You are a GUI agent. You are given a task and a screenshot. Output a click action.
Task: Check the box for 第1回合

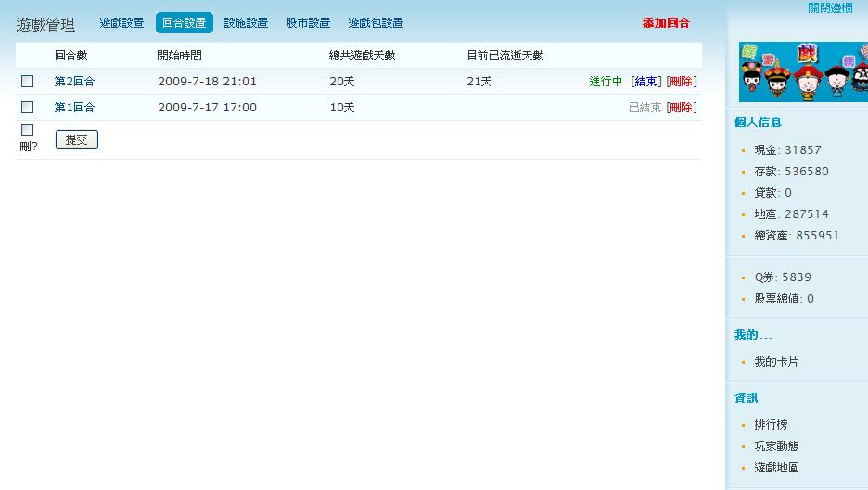tap(27, 108)
